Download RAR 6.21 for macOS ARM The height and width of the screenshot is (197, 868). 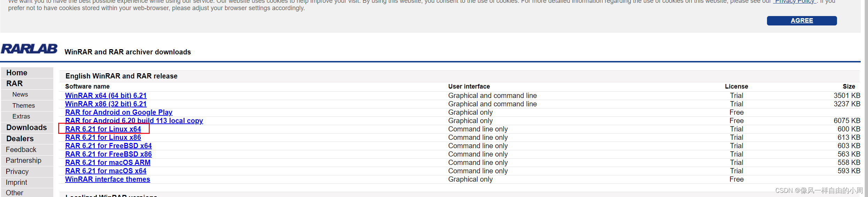[108, 162]
